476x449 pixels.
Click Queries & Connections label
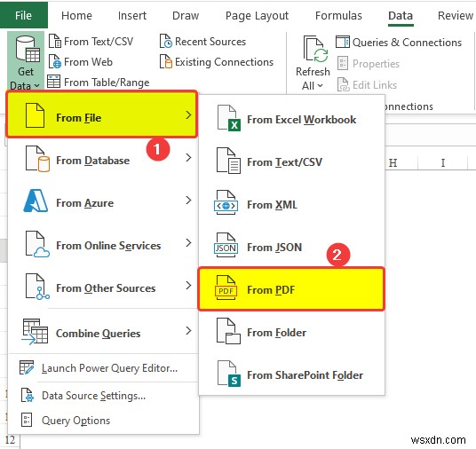[x=407, y=43]
